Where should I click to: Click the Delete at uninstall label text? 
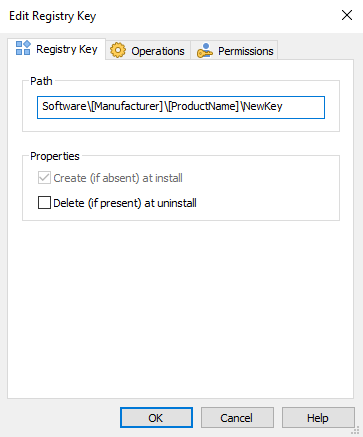[x=125, y=203]
